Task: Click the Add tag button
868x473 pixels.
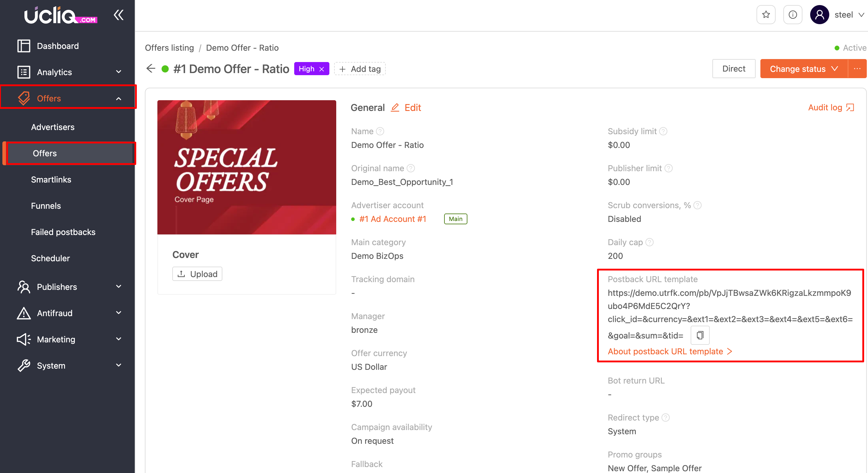Action: 359,69
